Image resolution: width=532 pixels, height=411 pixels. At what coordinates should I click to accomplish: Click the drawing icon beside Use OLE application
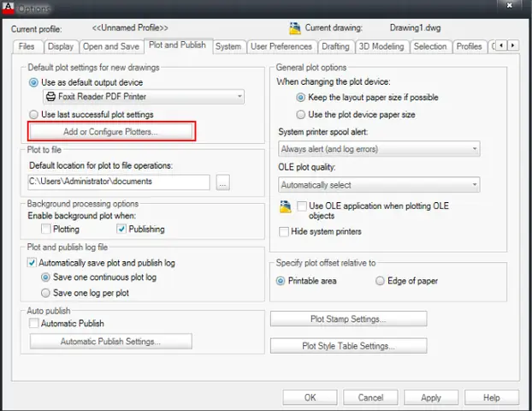coord(286,206)
